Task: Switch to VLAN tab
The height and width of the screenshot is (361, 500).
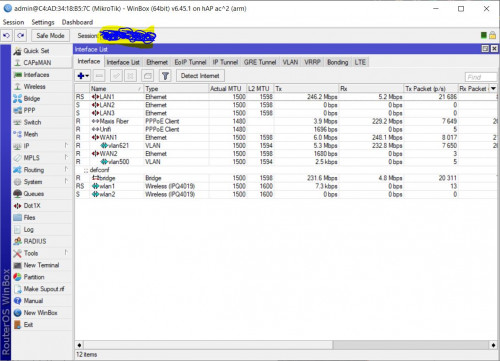Action: tap(290, 62)
